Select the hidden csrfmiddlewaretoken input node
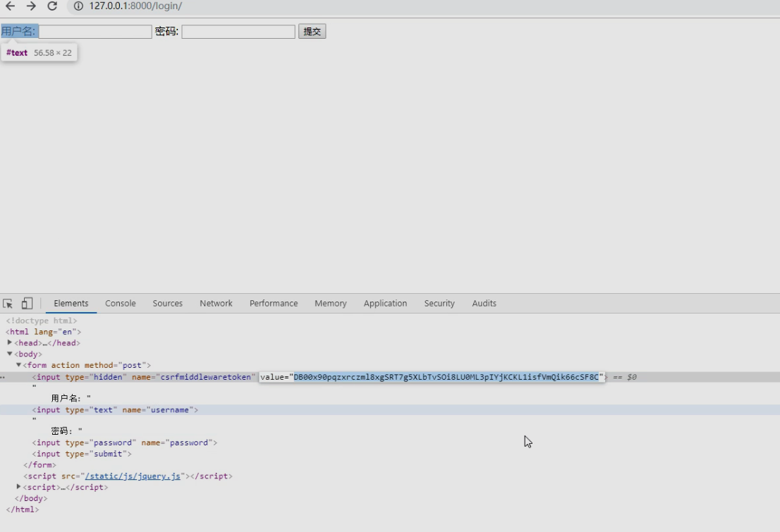Image resolution: width=780 pixels, height=532 pixels. coord(144,377)
